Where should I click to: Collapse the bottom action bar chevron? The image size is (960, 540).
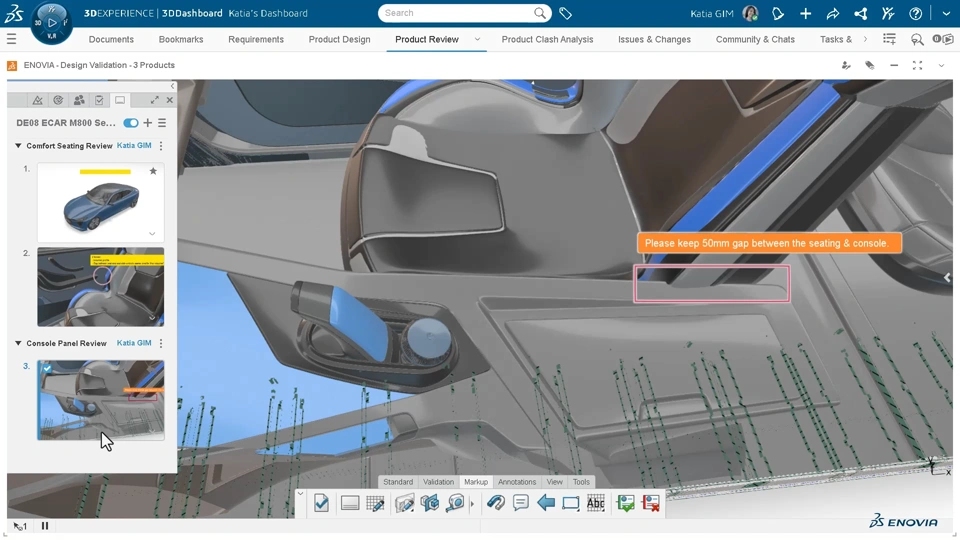tap(300, 493)
